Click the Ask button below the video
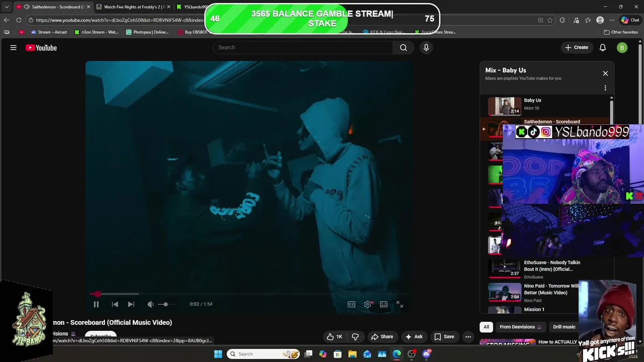 point(414,337)
